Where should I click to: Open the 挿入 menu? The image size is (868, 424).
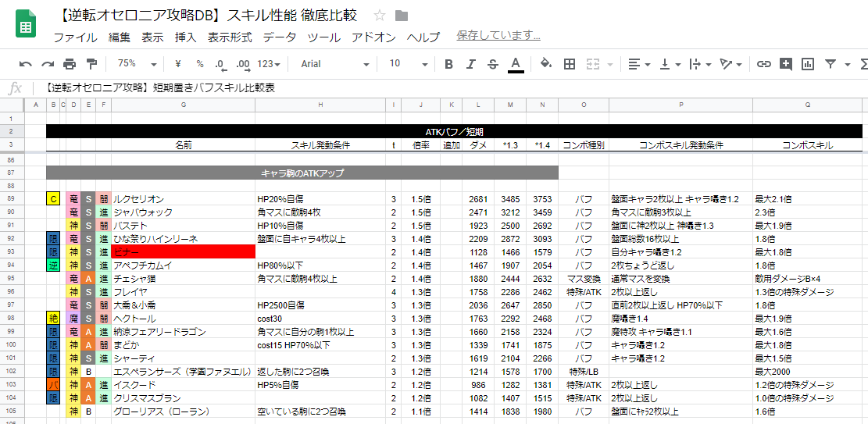[185, 37]
